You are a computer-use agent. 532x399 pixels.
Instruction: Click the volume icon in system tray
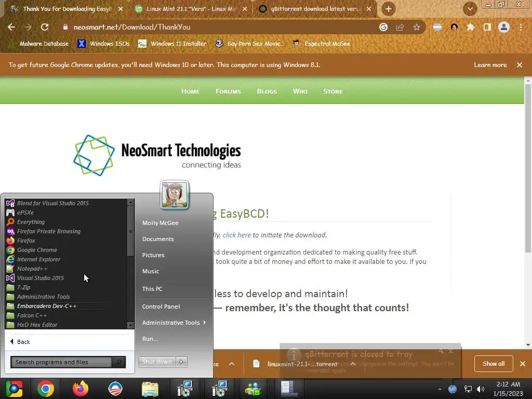pyautogui.click(x=481, y=389)
